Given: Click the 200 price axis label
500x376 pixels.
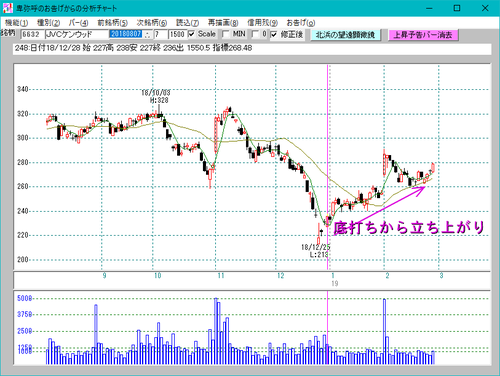Looking at the screenshot, I should (23, 259).
